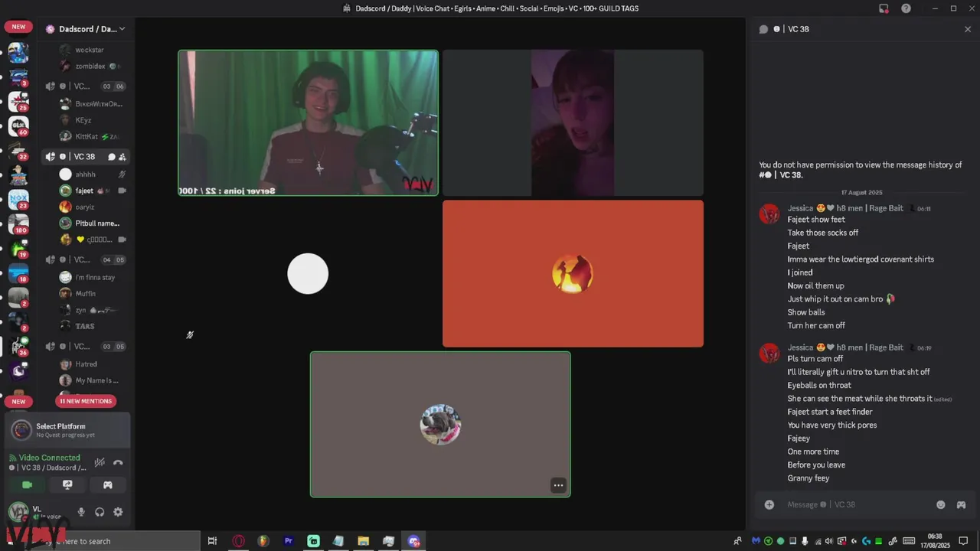Image resolution: width=980 pixels, height=551 pixels.
Task: Select user fajeet in VC 38
Action: (92, 191)
